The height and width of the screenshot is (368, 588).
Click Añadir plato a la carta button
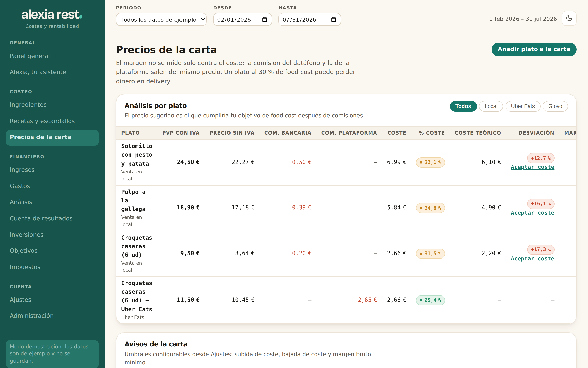534,49
